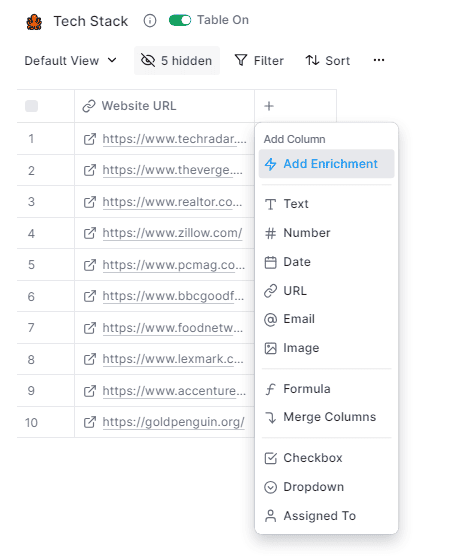This screenshot has width=460, height=558.
Task: Select row number 5 cell
Action: click(x=31, y=265)
